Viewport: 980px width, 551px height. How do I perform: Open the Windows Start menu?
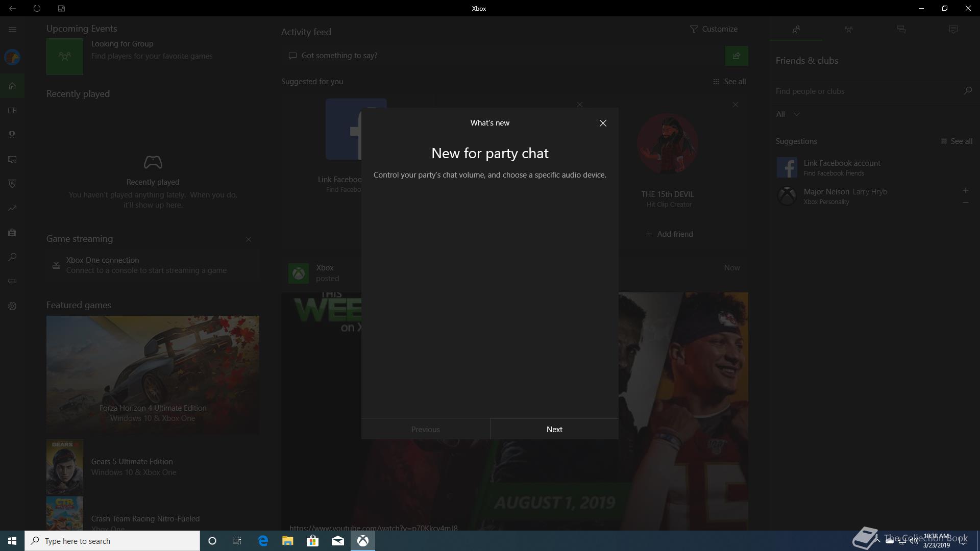12,541
